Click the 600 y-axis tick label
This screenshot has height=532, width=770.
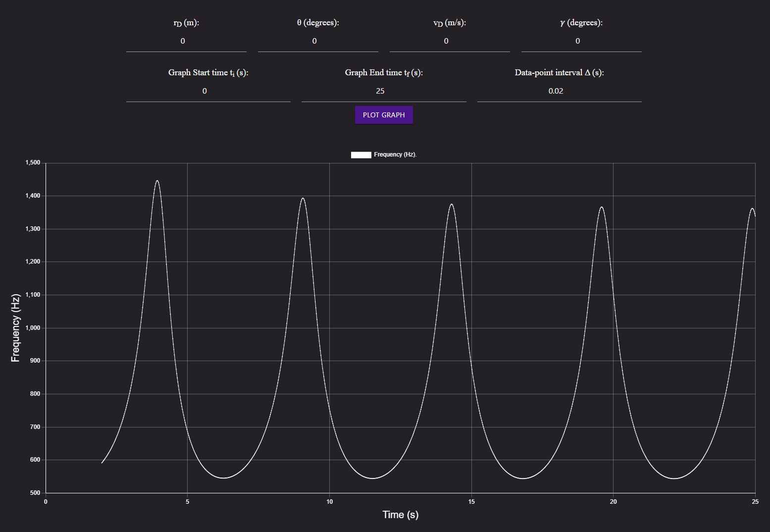[35, 460]
